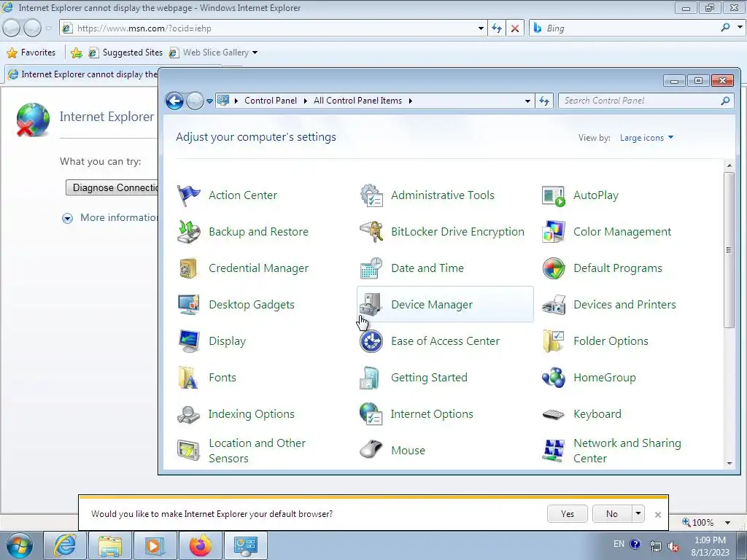The width and height of the screenshot is (747, 560).
Task: Open the Favorites button in Internet Explorer
Action: coord(31,52)
